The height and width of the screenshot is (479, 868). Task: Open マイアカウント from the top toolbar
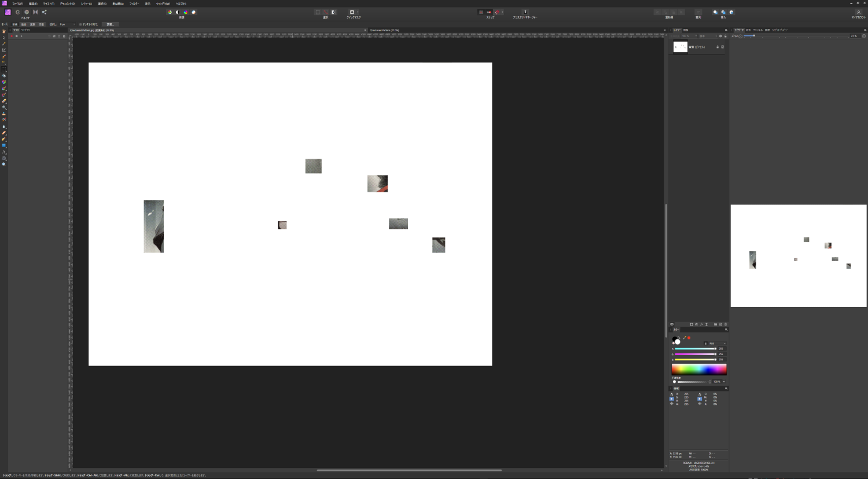858,12
